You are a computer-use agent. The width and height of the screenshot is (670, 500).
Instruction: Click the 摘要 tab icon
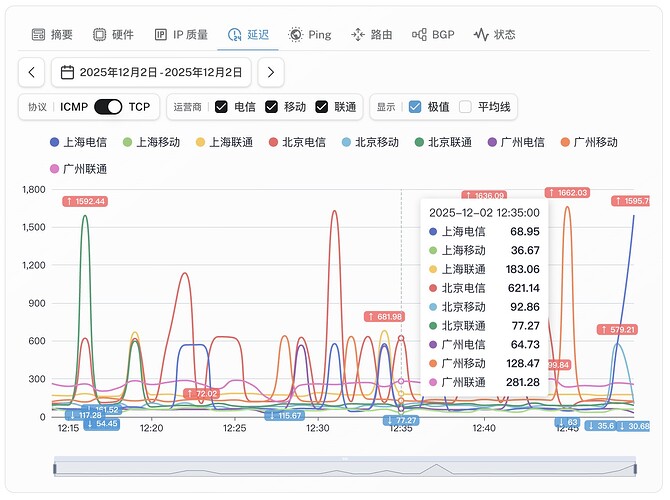[38, 35]
